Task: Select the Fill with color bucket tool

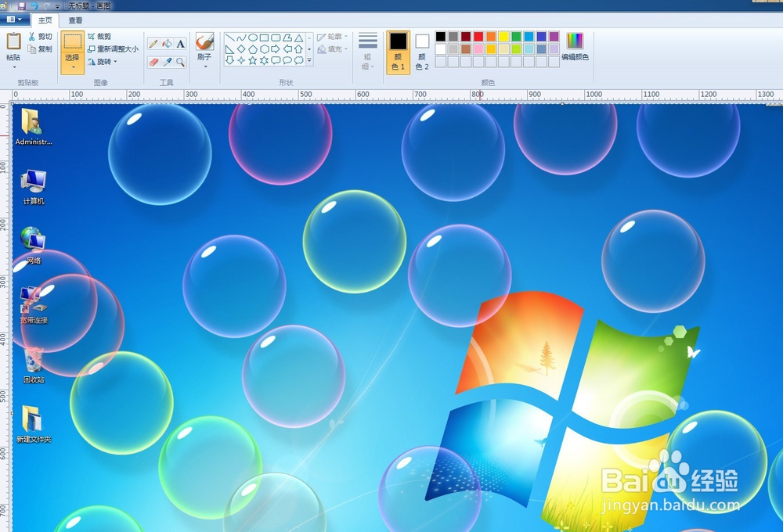Action: [168, 44]
